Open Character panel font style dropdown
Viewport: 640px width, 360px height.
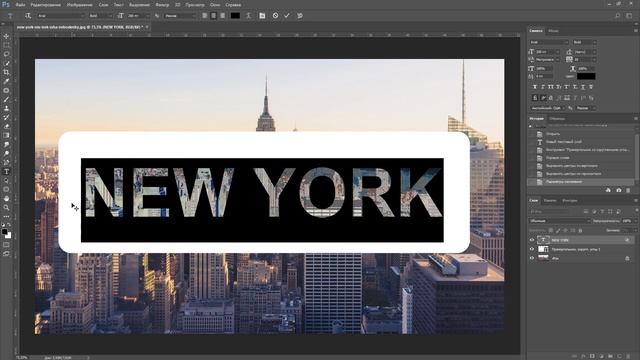[584, 42]
